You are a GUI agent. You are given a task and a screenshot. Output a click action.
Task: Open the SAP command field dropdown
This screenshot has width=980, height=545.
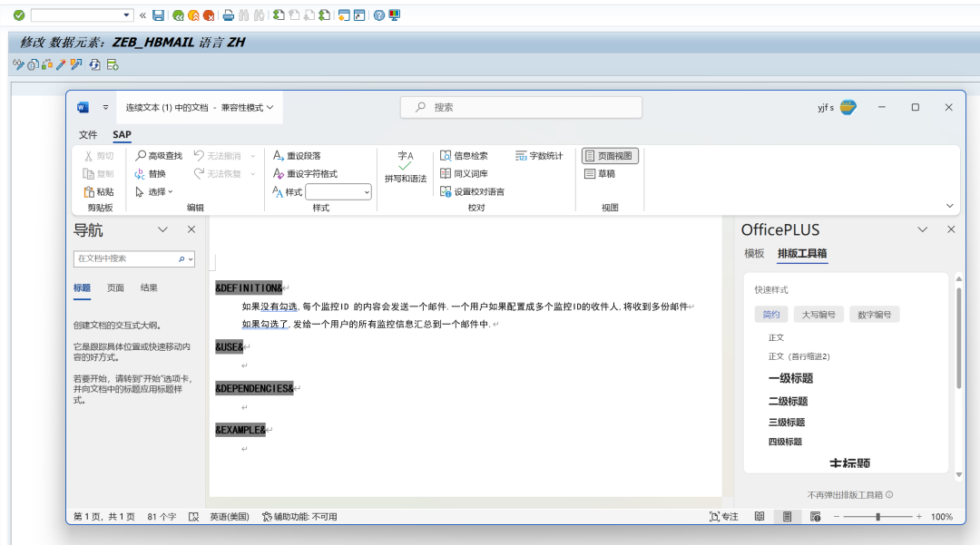click(126, 15)
